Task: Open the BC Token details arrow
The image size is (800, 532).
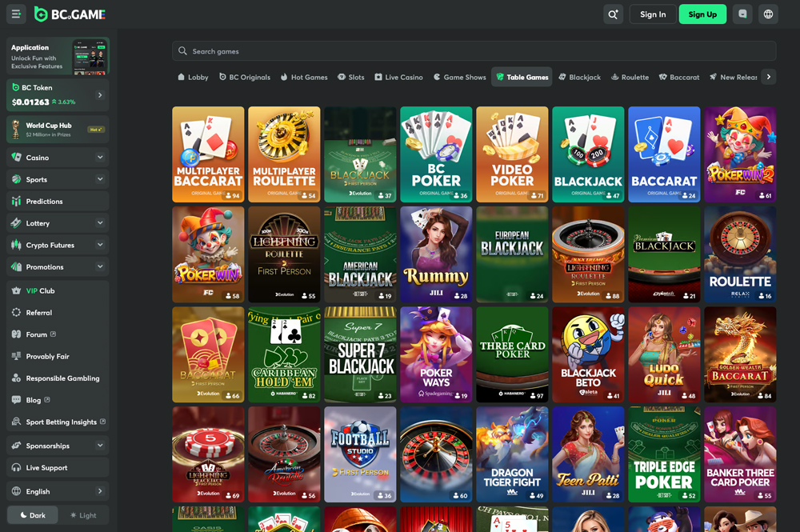Action: click(x=100, y=95)
